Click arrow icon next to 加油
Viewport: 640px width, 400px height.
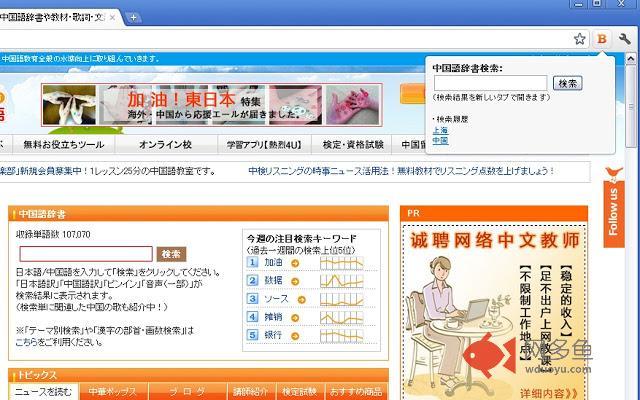[295, 263]
